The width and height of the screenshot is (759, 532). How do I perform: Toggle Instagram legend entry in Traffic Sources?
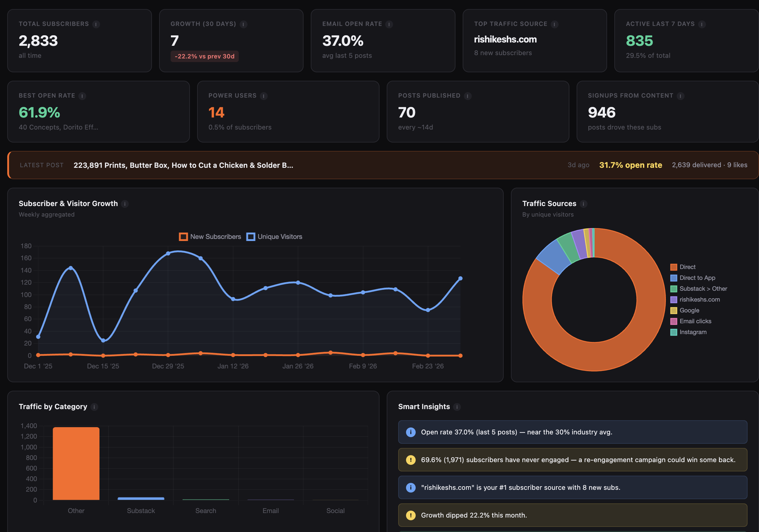point(693,332)
